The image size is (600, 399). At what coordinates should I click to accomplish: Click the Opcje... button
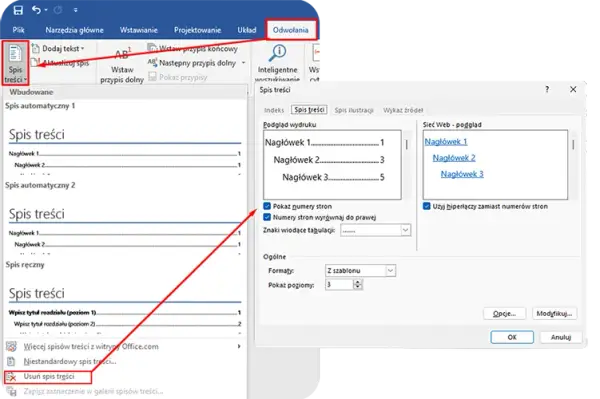(x=504, y=314)
